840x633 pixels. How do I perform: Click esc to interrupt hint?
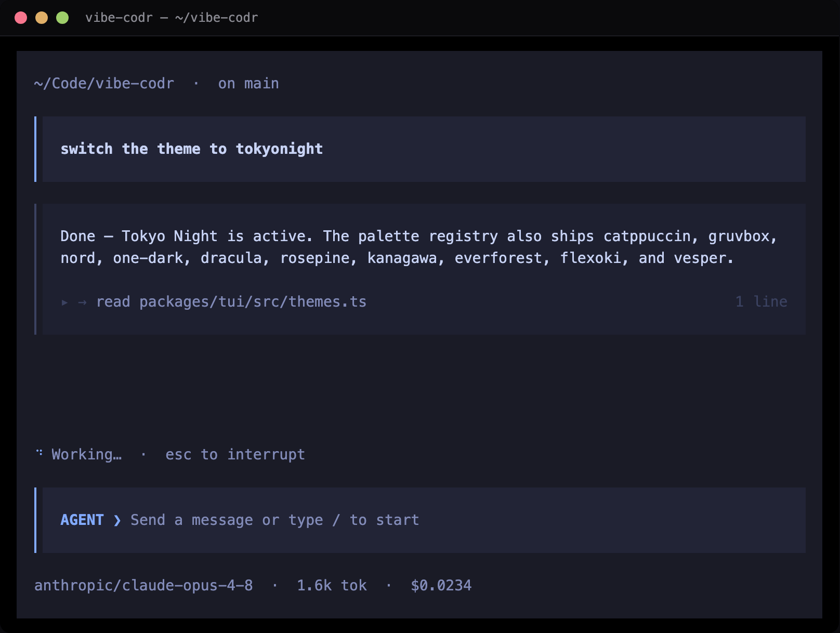point(235,455)
